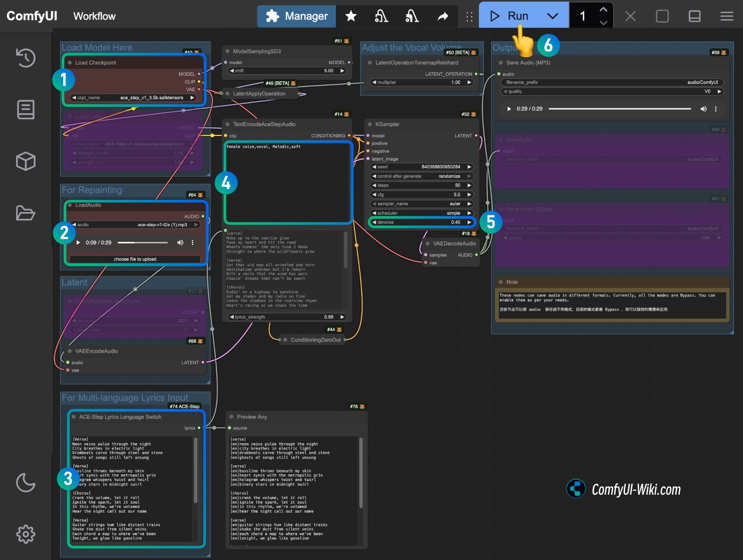Click the LatentApplyOperation node title
This screenshot has height=560, width=743.
259,94
